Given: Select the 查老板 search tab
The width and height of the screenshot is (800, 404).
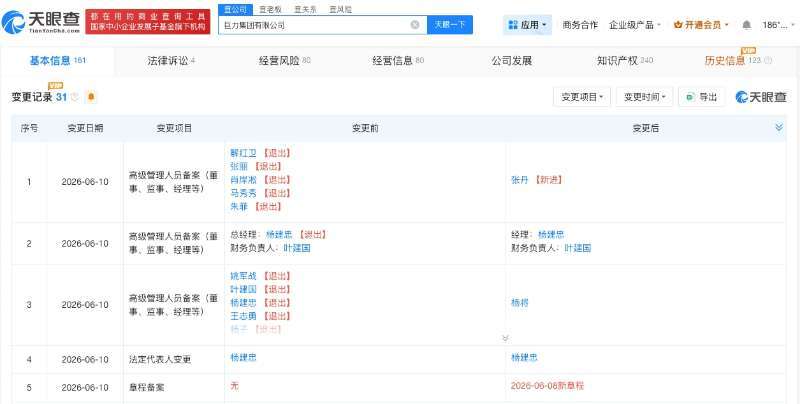Looking at the screenshot, I should point(270,9).
